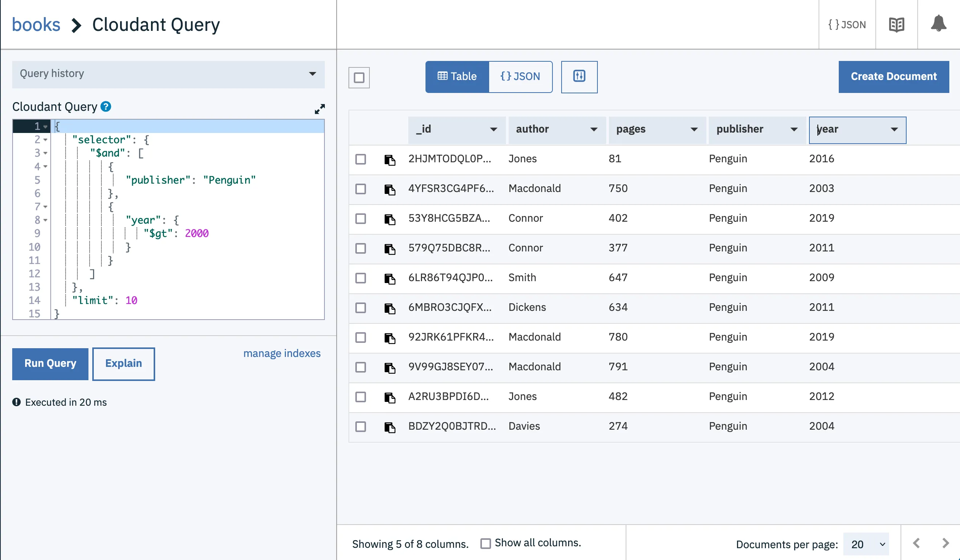
Task: Go to previous results page arrow
Action: (x=917, y=543)
